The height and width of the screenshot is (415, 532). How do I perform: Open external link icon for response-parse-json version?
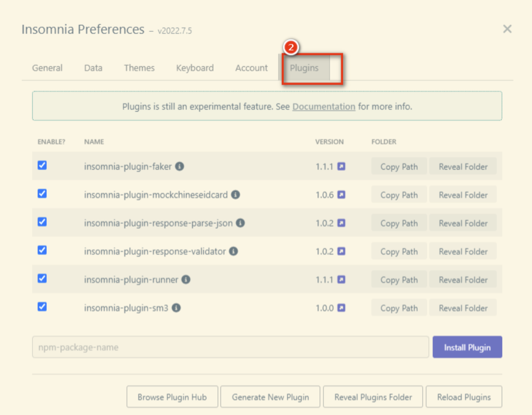341,223
